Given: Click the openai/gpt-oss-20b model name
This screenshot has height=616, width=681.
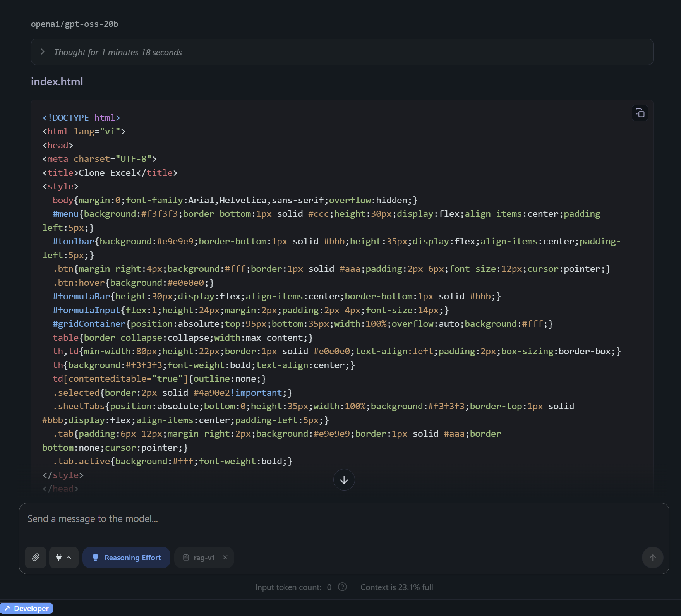Looking at the screenshot, I should [x=74, y=24].
